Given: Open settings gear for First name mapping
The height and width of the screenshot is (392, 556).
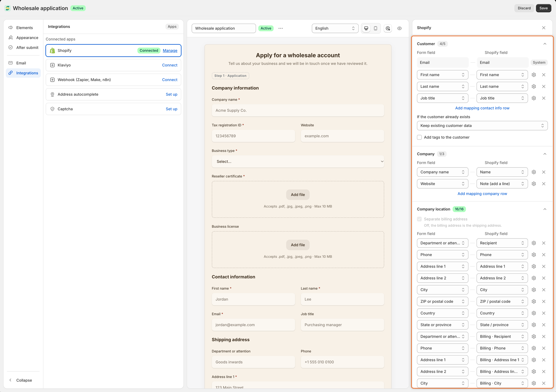Looking at the screenshot, I should coord(534,75).
